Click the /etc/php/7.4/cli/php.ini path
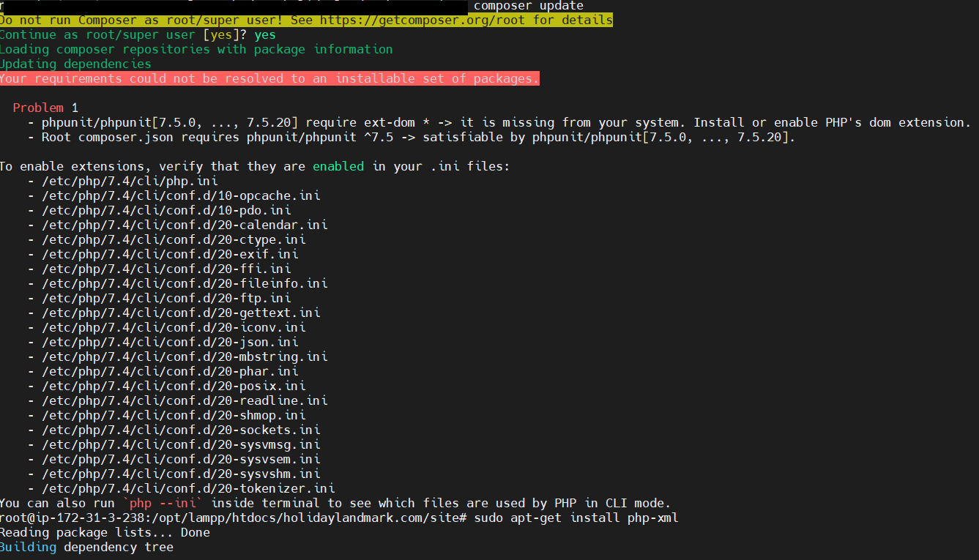This screenshot has width=979, height=560. coord(130,181)
